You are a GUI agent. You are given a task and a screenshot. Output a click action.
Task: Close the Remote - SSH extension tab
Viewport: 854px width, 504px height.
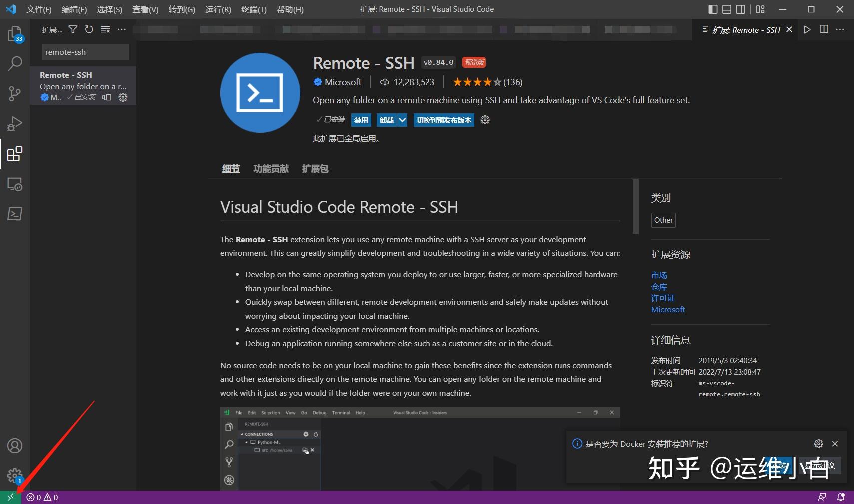point(789,30)
